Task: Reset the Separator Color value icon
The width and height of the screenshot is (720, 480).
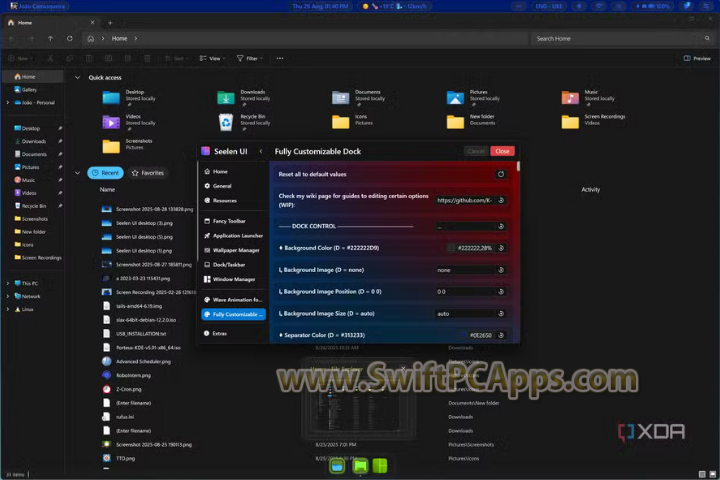Action: [x=501, y=335]
